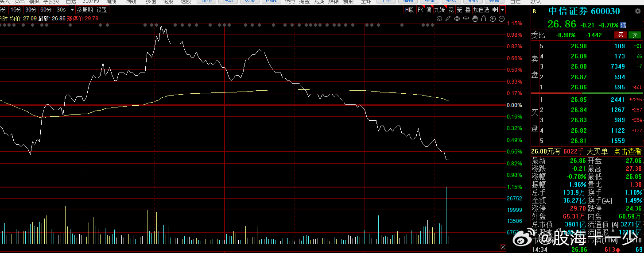Zoom out with the minus circle icon
The image size is (644, 253).
[x=501, y=19]
